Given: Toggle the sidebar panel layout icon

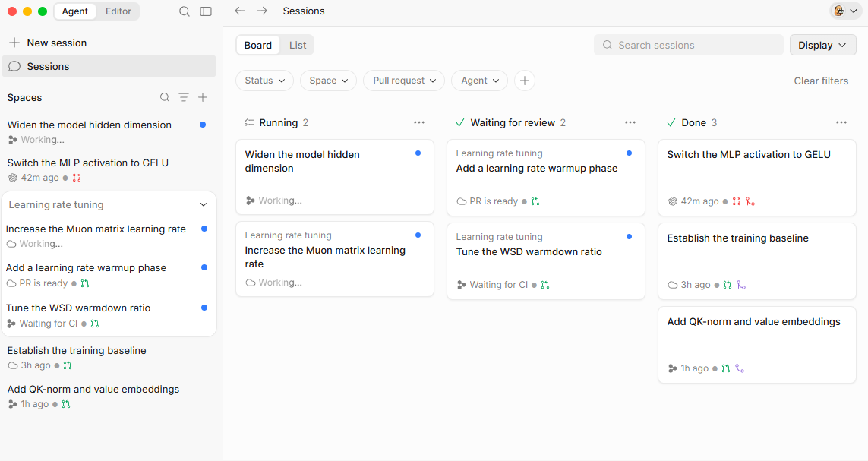Looking at the screenshot, I should click(206, 11).
